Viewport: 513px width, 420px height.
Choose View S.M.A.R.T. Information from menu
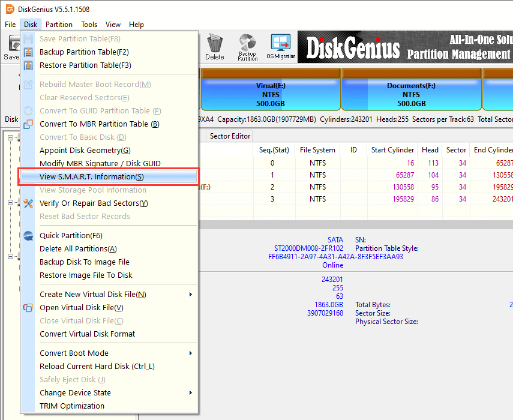91,177
